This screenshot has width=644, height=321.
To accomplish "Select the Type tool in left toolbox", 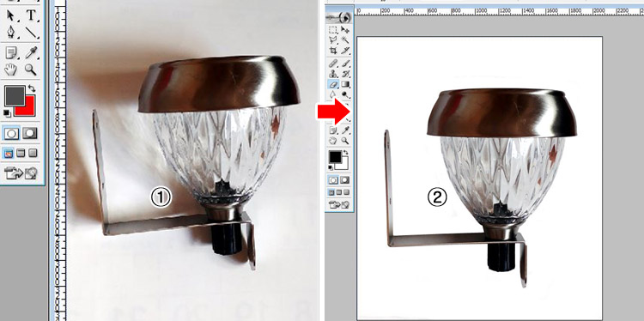I will (x=31, y=15).
